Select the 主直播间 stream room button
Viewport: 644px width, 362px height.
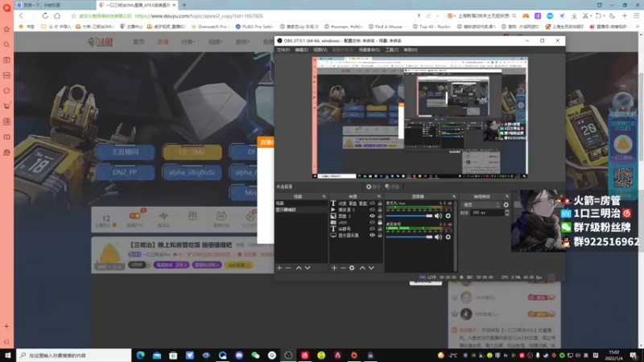pos(125,152)
